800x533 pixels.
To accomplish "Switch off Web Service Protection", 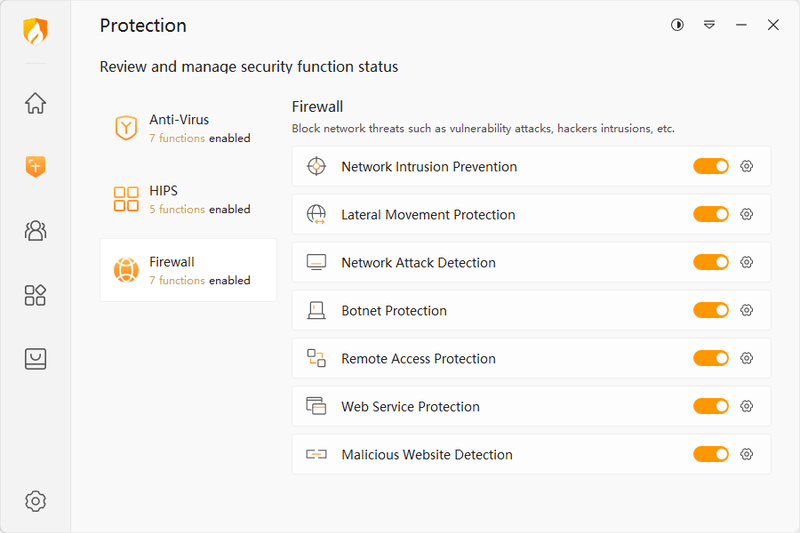I will [711, 406].
